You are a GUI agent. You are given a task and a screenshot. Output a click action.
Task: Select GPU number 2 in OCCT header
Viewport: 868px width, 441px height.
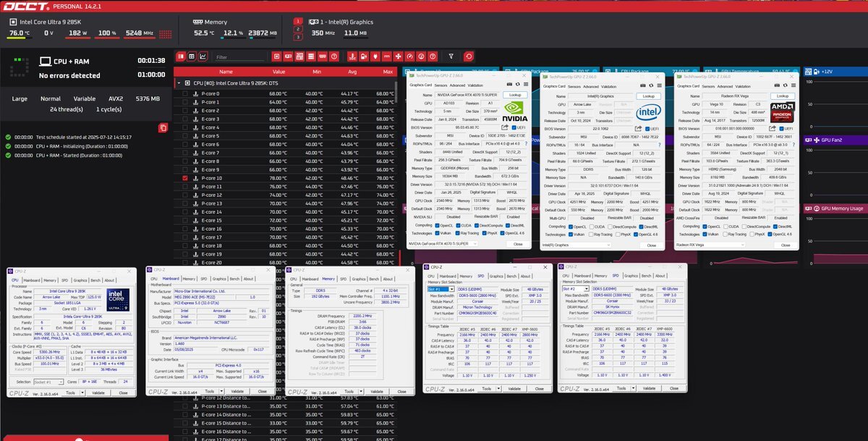297,28
